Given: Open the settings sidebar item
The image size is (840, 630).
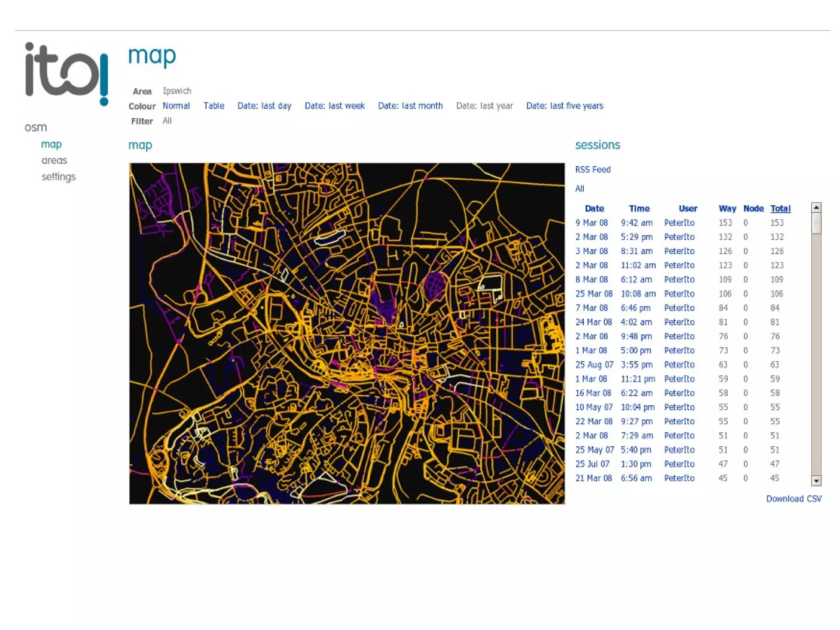Looking at the screenshot, I should pyautogui.click(x=59, y=177).
